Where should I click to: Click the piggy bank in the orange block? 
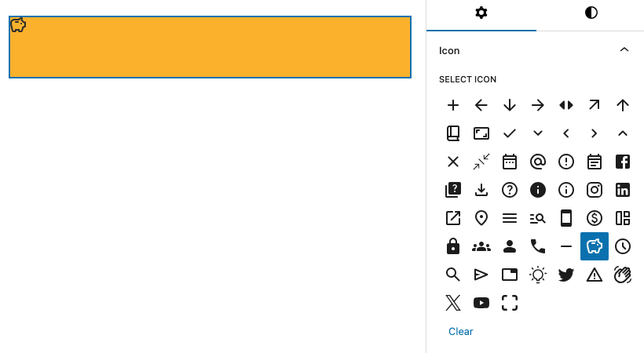point(18,25)
